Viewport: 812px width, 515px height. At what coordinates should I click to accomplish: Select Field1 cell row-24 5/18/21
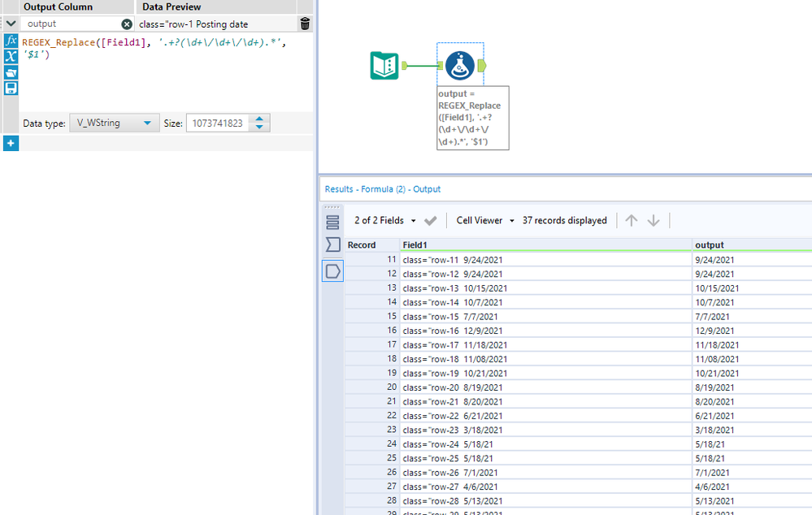click(x=546, y=444)
